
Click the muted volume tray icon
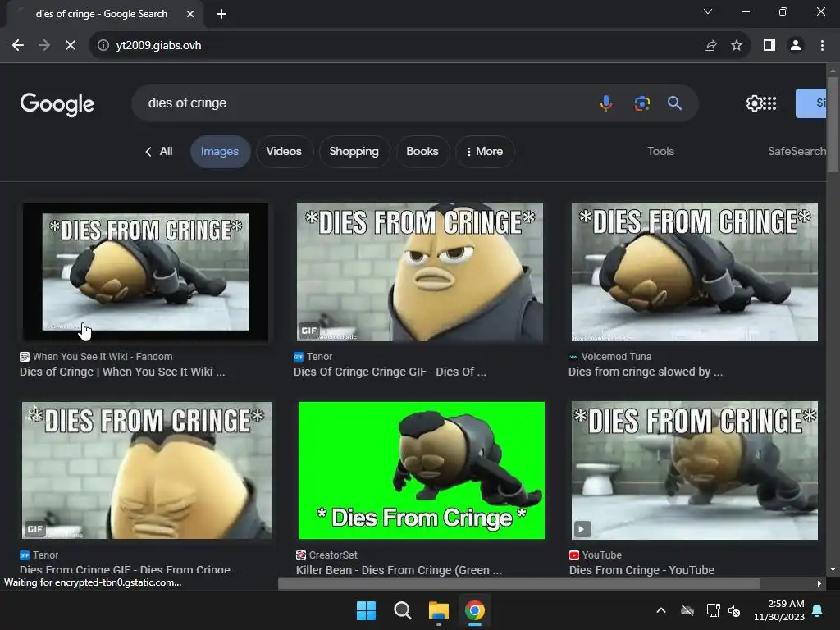click(734, 610)
